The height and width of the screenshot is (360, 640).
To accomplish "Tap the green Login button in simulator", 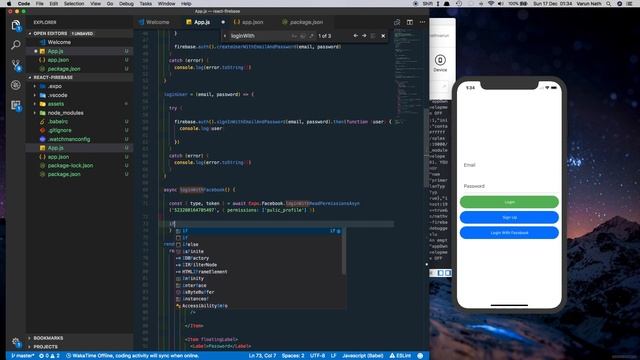I will [x=509, y=202].
